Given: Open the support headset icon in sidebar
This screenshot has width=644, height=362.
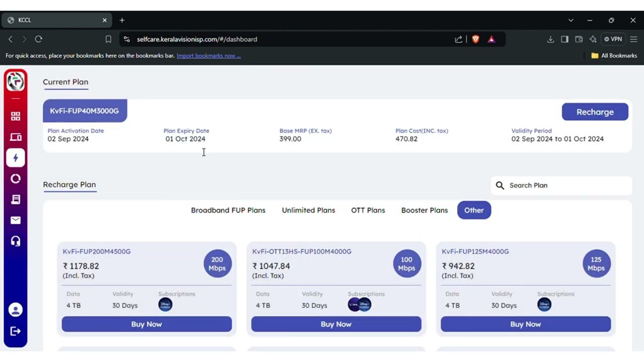Looking at the screenshot, I should (x=16, y=241).
